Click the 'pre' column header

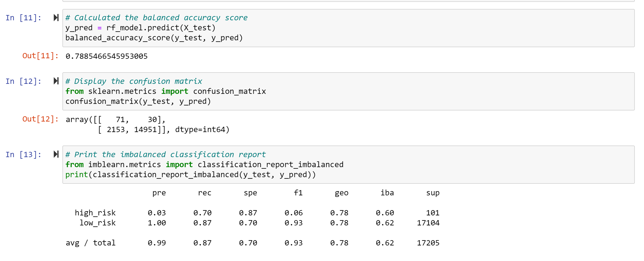tap(159, 193)
